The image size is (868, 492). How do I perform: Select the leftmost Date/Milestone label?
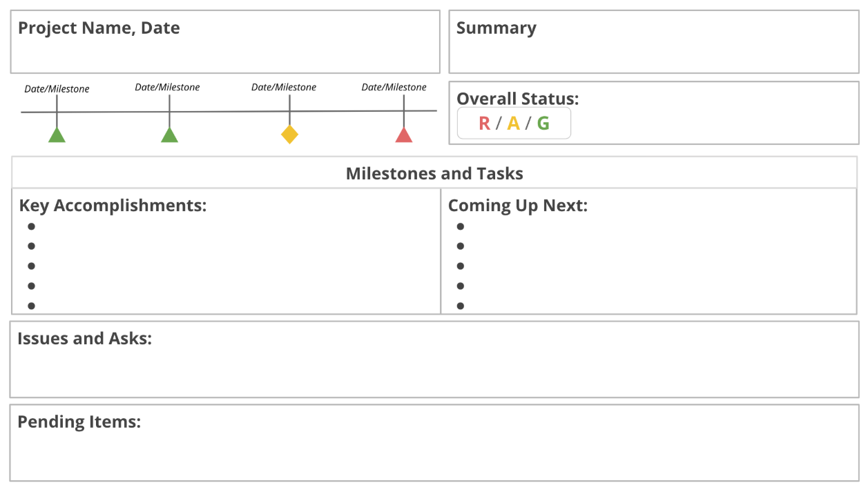click(x=57, y=89)
